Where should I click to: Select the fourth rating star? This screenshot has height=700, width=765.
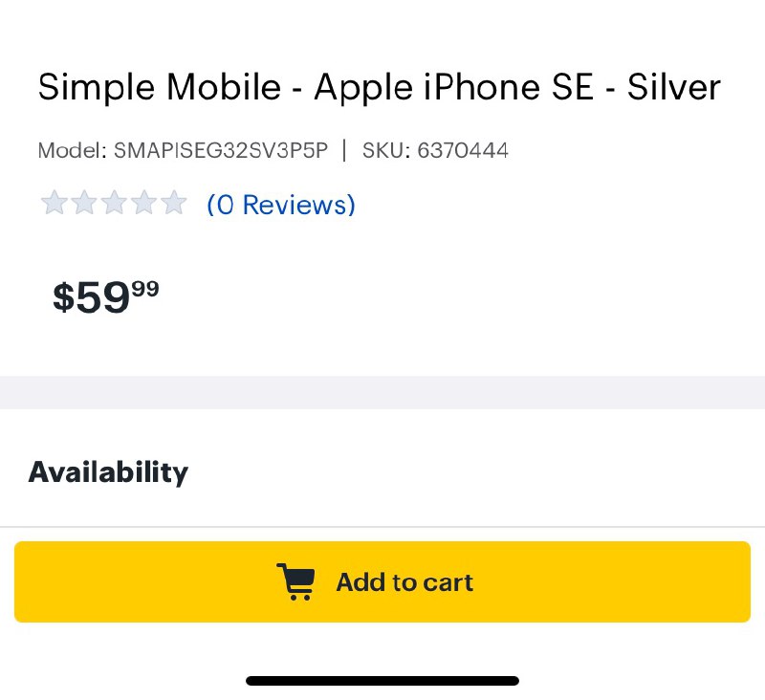point(144,203)
